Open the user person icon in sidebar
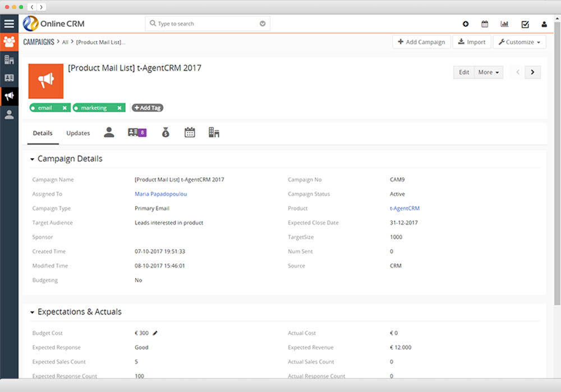The image size is (561, 392). [9, 114]
